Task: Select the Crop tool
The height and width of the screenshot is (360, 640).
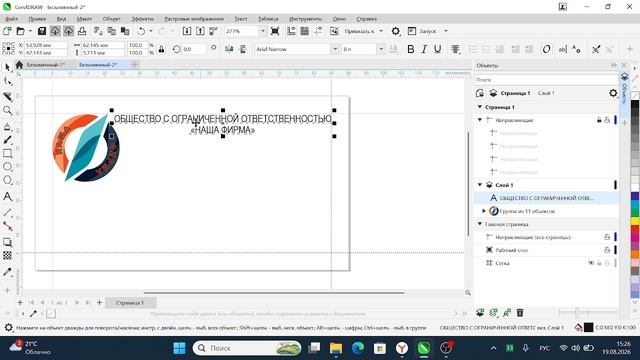Action: coord(7,96)
